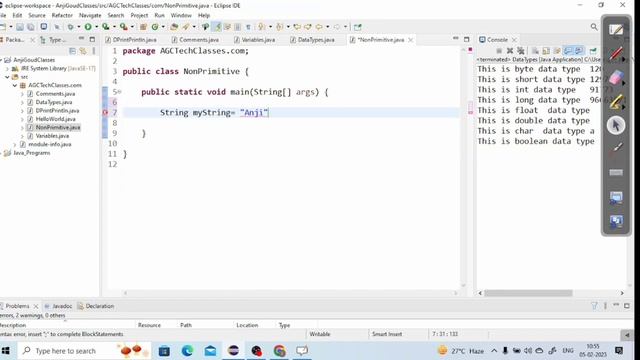The height and width of the screenshot is (360, 640).
Task: Collapse the src folder node
Action: pyautogui.click(x=7, y=77)
